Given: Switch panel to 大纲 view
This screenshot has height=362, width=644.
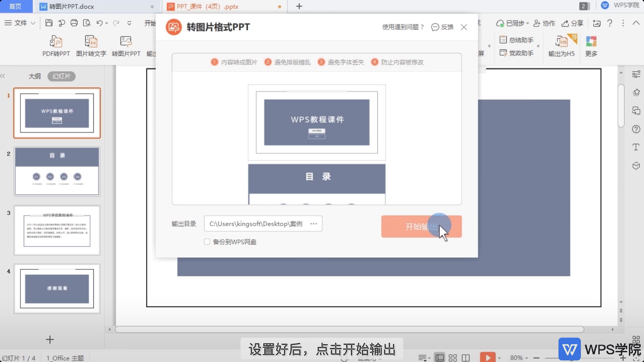Looking at the screenshot, I should click(x=35, y=76).
